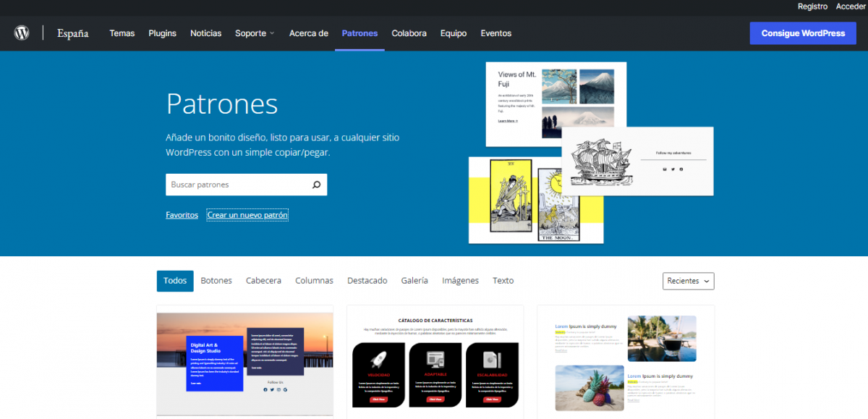This screenshot has width=868, height=419.
Task: Filter patterns by Botones
Action: (216, 281)
